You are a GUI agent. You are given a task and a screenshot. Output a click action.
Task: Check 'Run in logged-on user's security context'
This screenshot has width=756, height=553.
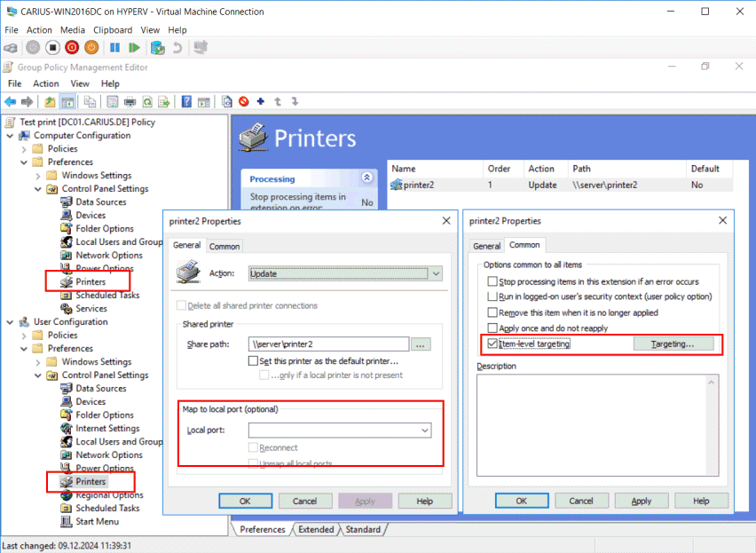492,296
